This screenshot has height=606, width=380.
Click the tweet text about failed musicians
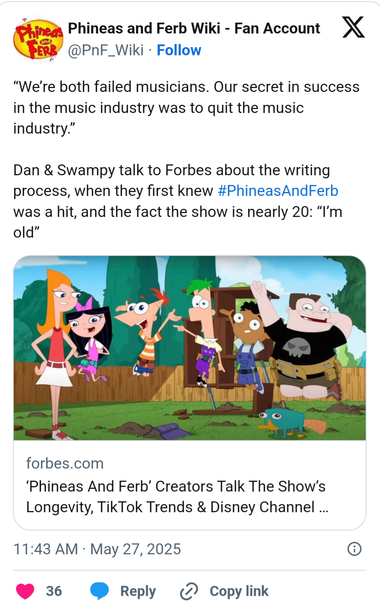click(x=186, y=107)
